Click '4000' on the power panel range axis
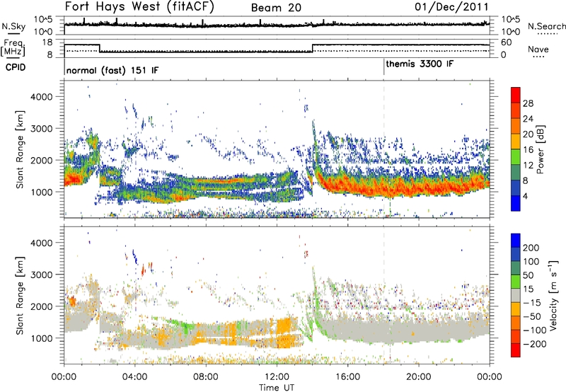The width and height of the screenshot is (566, 392). pos(42,97)
